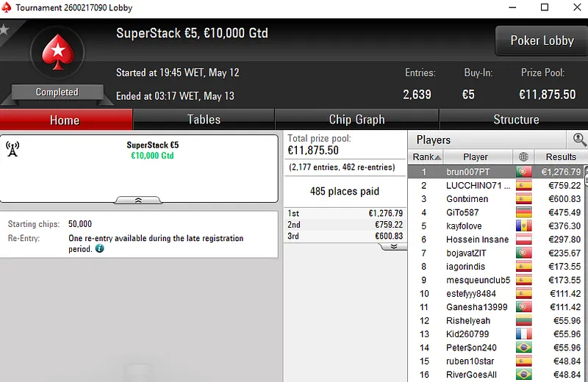Click the broadcast antenna icon
The image size is (588, 382).
(12, 149)
